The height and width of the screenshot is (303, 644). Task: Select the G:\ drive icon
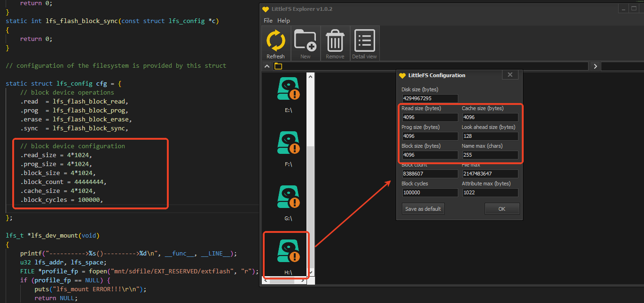[x=289, y=197]
